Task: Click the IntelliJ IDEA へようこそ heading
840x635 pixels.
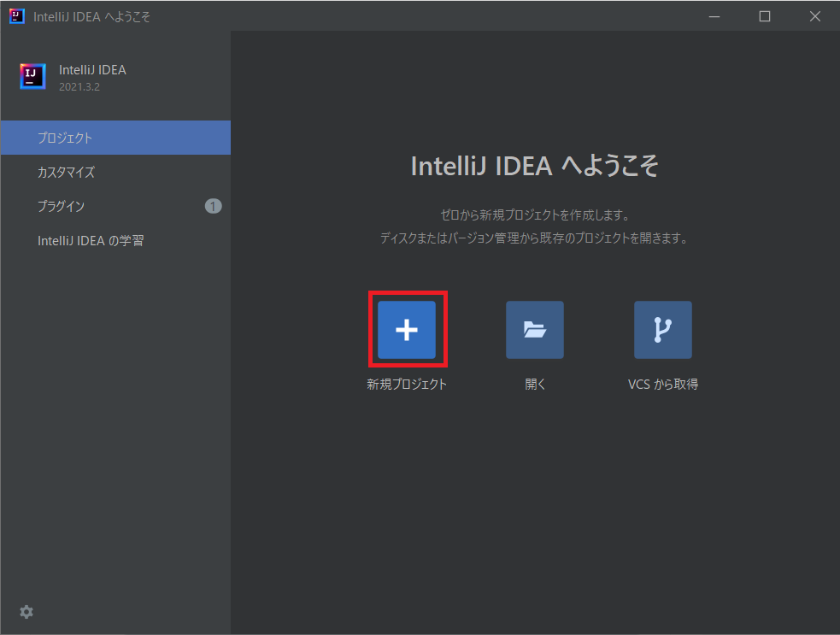Action: (x=535, y=166)
